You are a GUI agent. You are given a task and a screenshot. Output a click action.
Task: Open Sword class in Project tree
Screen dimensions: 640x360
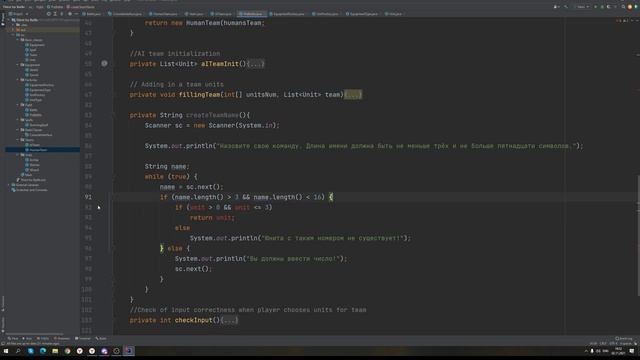pyautogui.click(x=33, y=75)
